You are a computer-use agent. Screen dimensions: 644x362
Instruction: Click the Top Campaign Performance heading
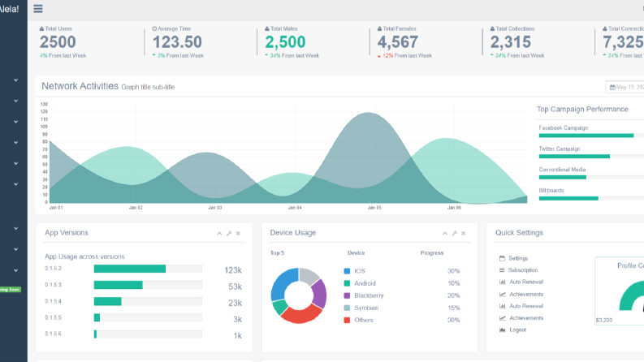point(582,110)
